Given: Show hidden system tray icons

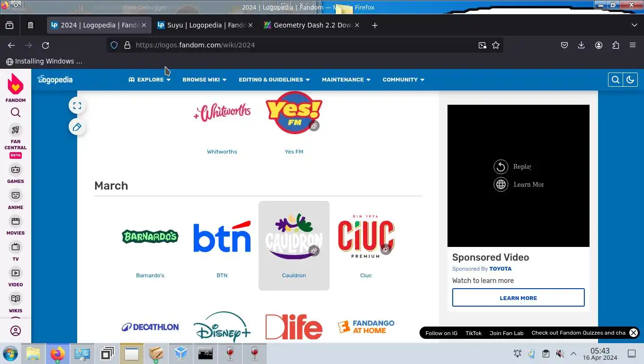Looking at the screenshot, I should click(573, 354).
